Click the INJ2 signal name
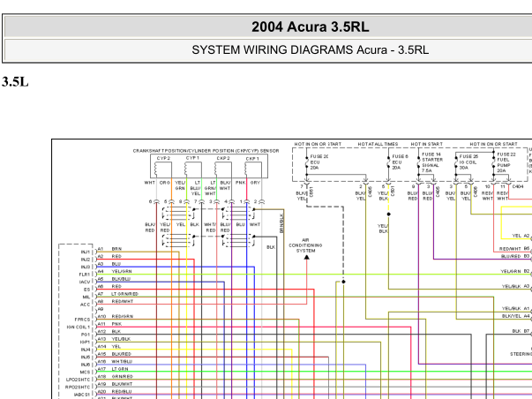Screen dimensions: 532x399 coord(86,260)
